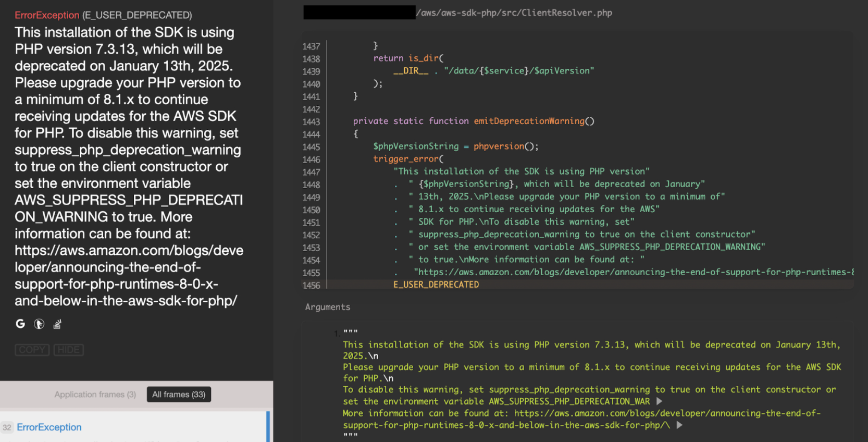The height and width of the screenshot is (442, 868).
Task: Click the Arguments heading
Action: pyautogui.click(x=328, y=307)
